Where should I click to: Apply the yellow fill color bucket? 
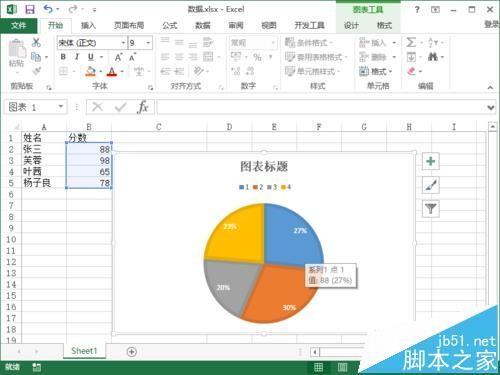click(x=90, y=71)
